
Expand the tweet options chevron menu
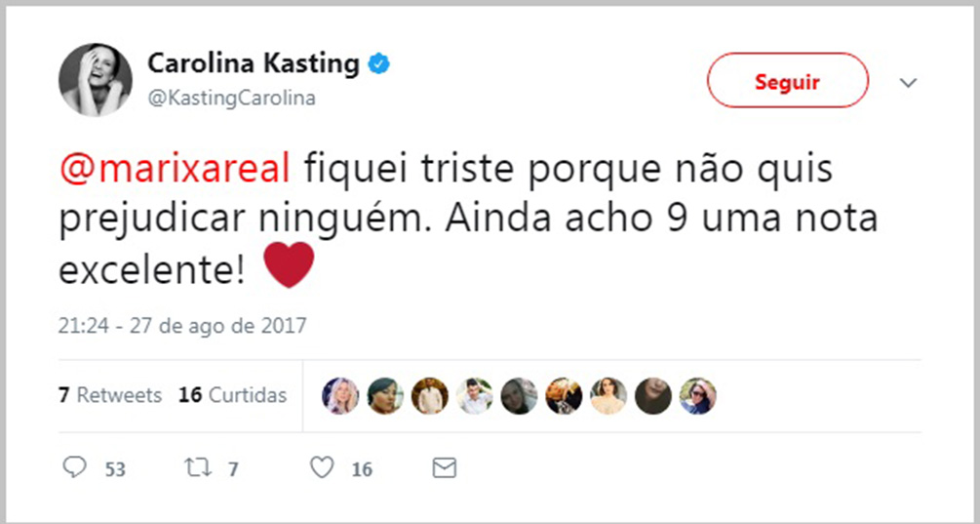pyautogui.click(x=909, y=83)
